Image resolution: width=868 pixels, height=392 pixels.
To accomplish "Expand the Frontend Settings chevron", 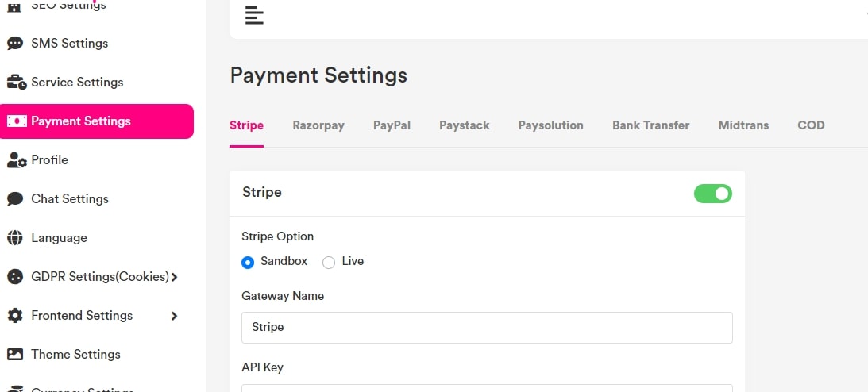I will [174, 316].
